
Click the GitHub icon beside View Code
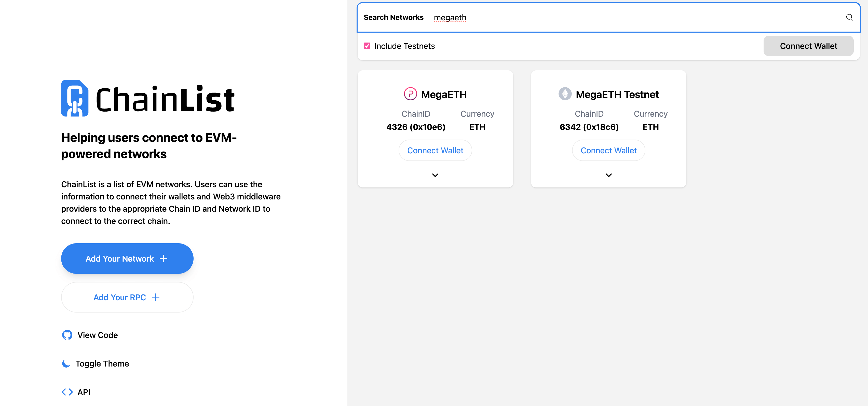click(67, 335)
